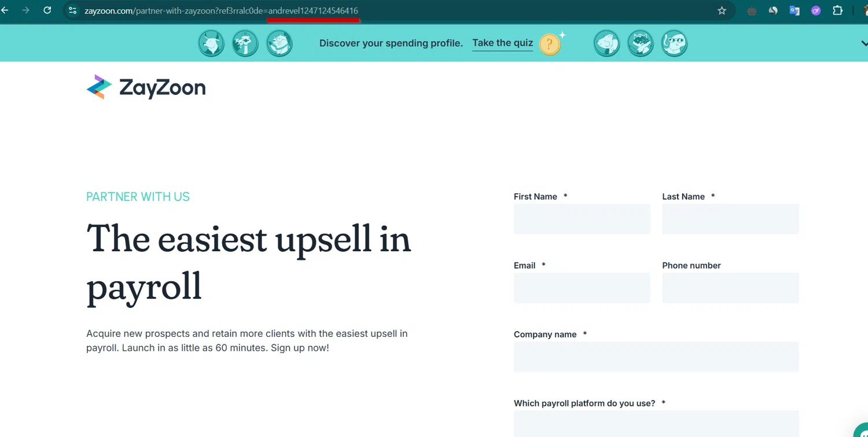The height and width of the screenshot is (437, 868).
Task: Collapse banner with chevron arrow
Action: (x=864, y=43)
